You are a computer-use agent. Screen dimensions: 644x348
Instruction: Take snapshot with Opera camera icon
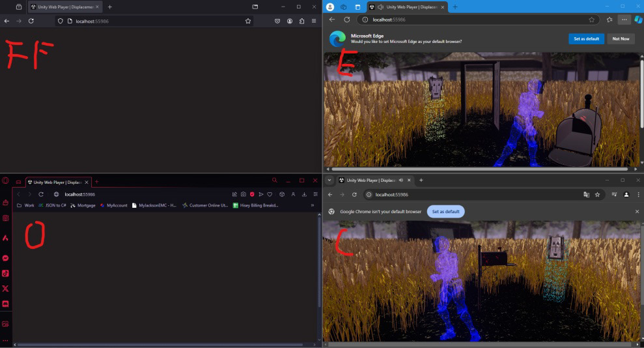(244, 194)
